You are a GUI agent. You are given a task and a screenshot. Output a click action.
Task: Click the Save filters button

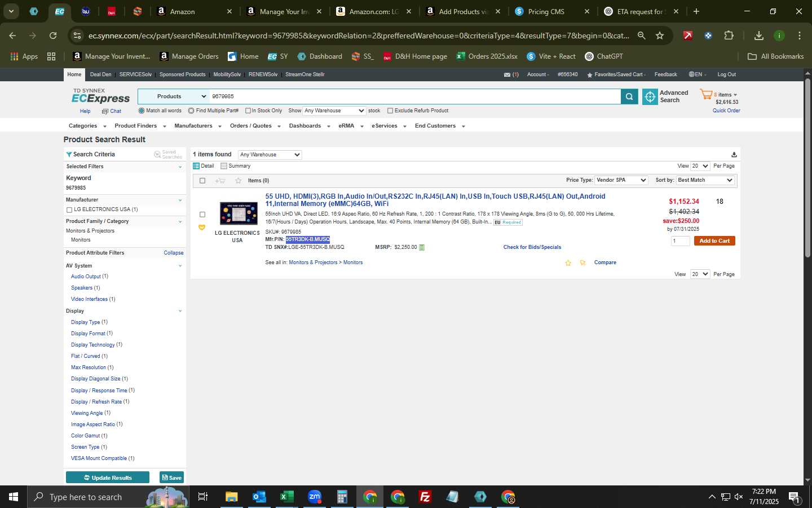tap(171, 478)
